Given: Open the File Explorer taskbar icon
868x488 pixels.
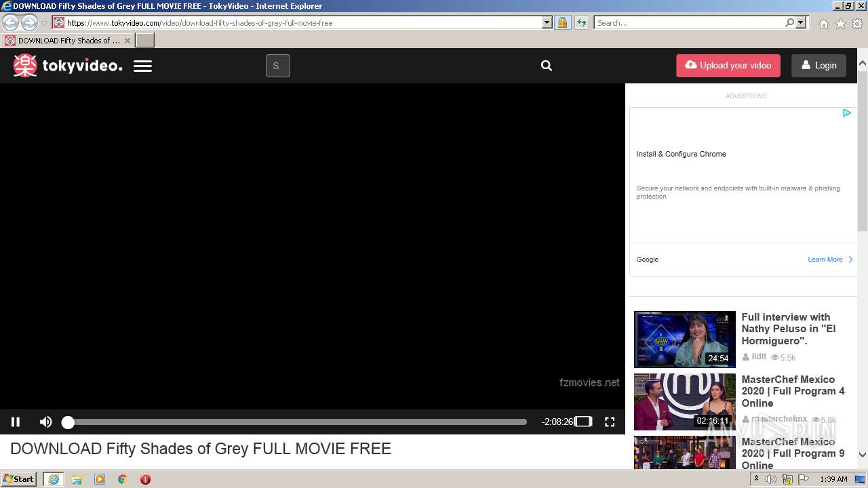Looking at the screenshot, I should 77,479.
